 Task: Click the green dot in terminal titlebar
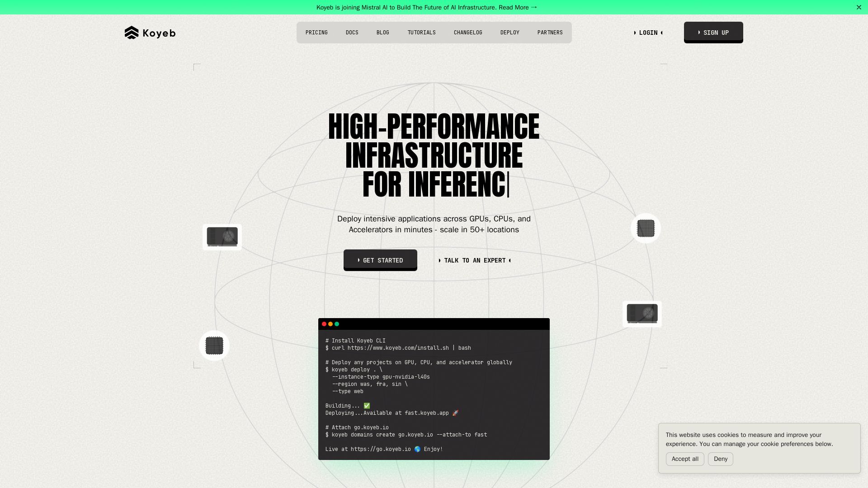(337, 324)
